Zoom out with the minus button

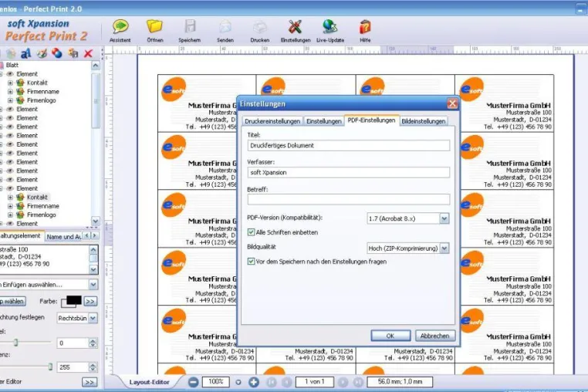tap(193, 382)
